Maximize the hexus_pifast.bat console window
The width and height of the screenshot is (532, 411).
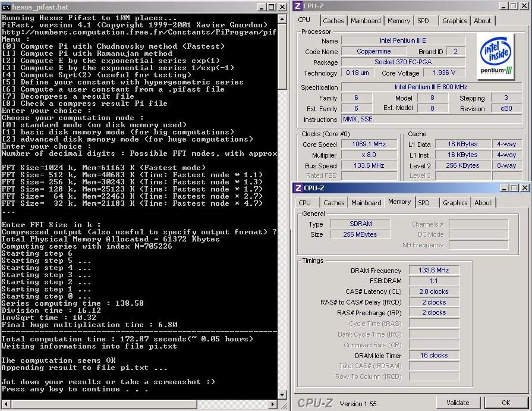(x=272, y=7)
